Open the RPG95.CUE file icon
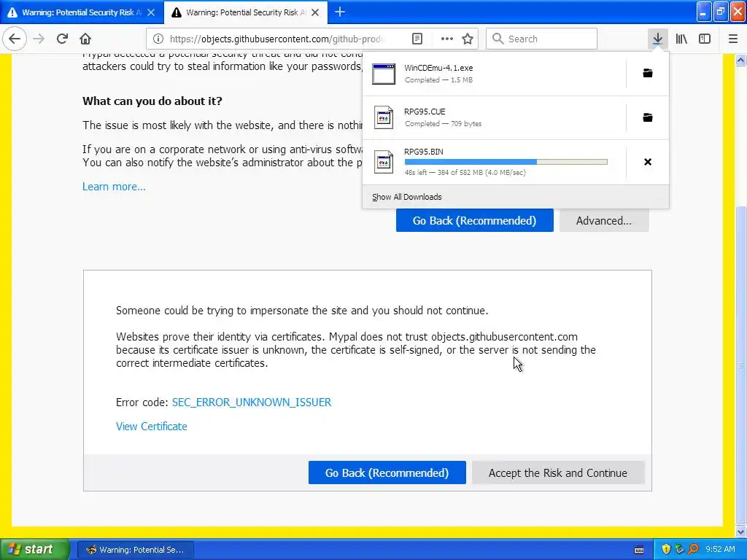 click(384, 117)
